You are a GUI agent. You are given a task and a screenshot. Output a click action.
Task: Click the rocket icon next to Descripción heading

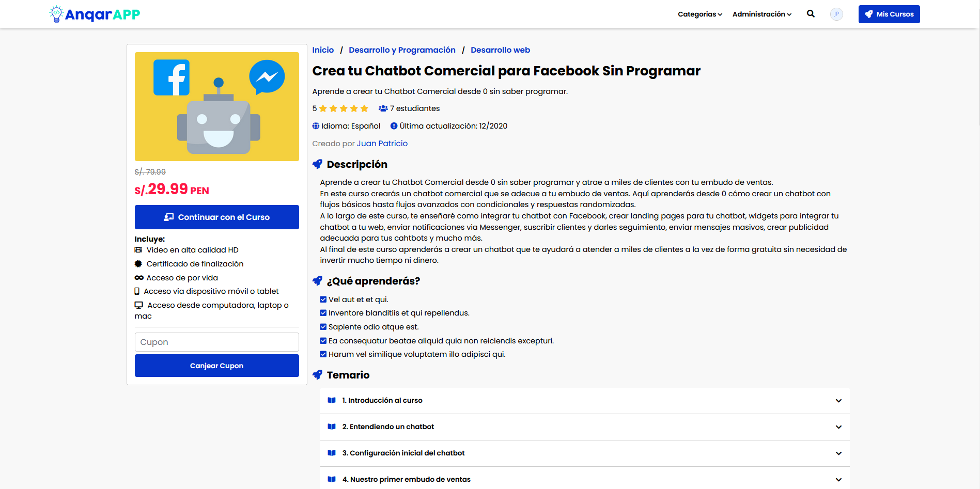(x=317, y=164)
